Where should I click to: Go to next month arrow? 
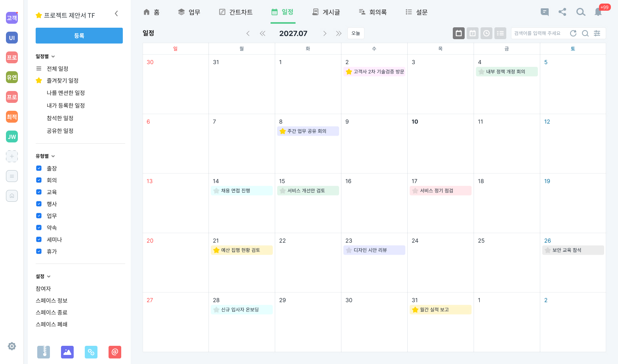325,33
